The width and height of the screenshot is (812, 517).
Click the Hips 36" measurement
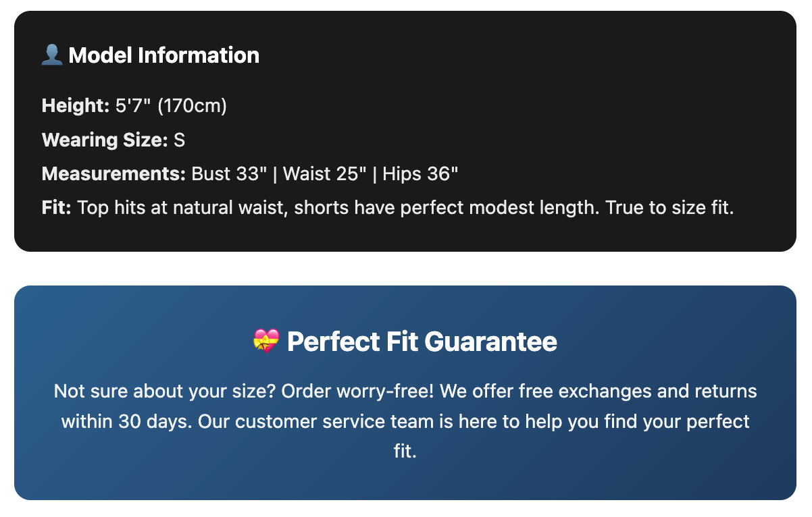point(420,174)
